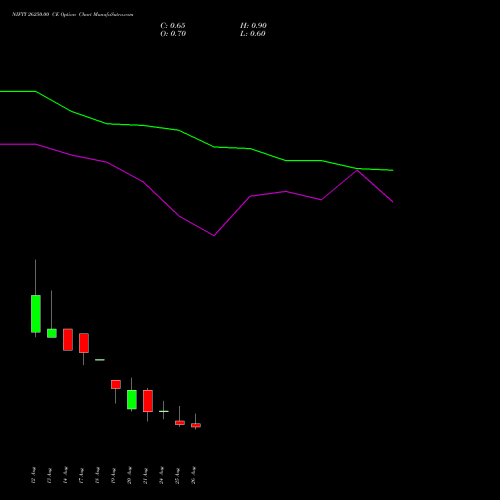Click the '12 Aug' date label
The image size is (500, 500).
tap(33, 475)
